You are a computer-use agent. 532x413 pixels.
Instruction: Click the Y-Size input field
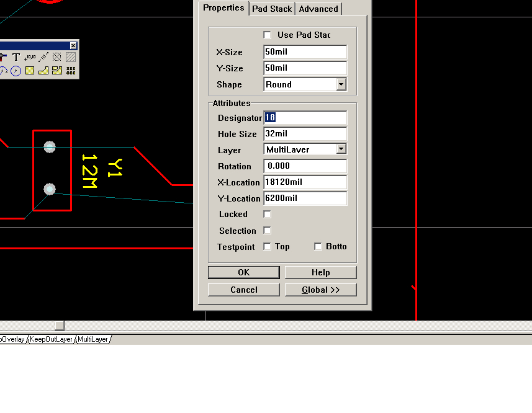tap(305, 68)
